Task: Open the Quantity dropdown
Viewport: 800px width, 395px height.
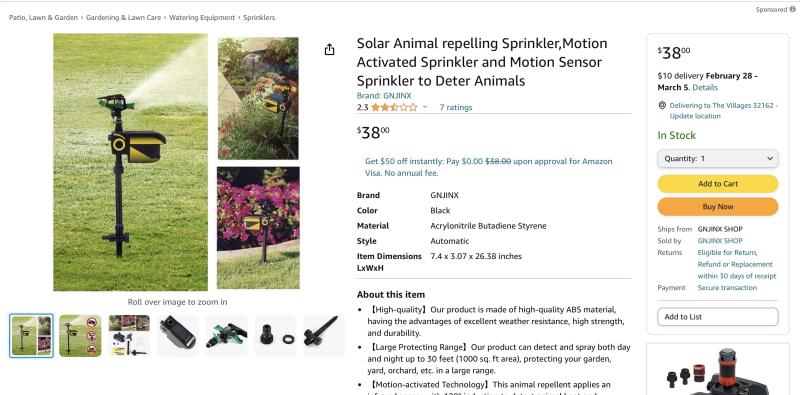Action: coord(718,159)
